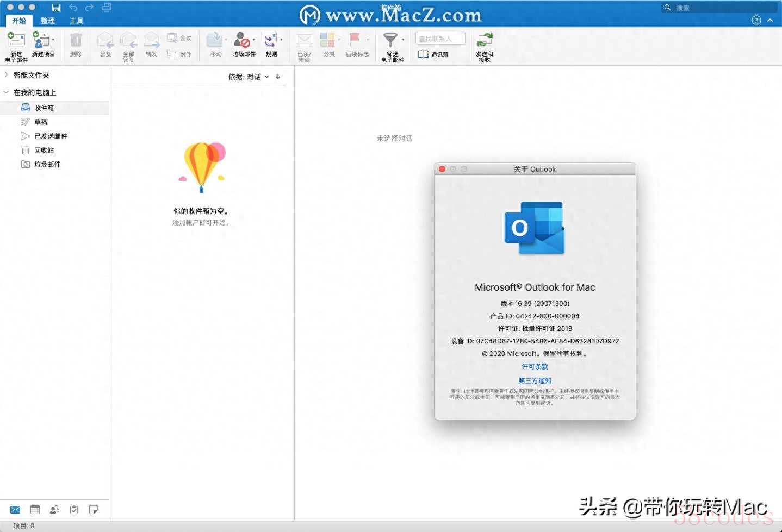Select the 垃圾邮件 folder in sidebar
This screenshot has height=532, width=782.
tap(54, 164)
